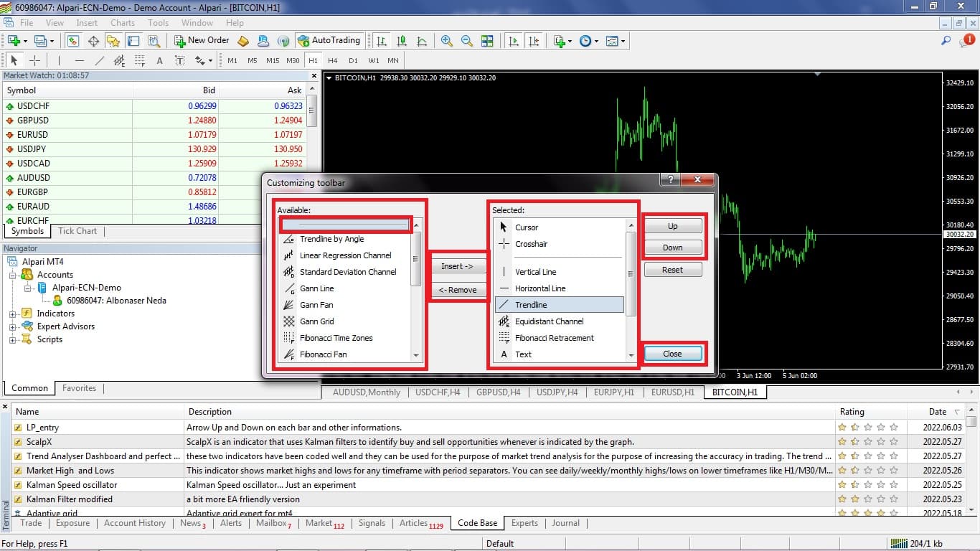The image size is (980, 551).
Task: Click the Tile Windows icon
Action: click(x=487, y=41)
